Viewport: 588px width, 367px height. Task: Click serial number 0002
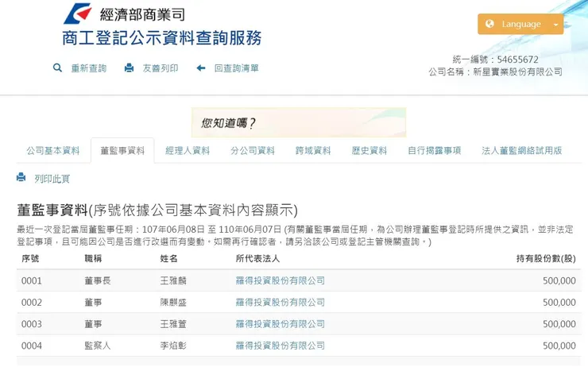(x=32, y=303)
